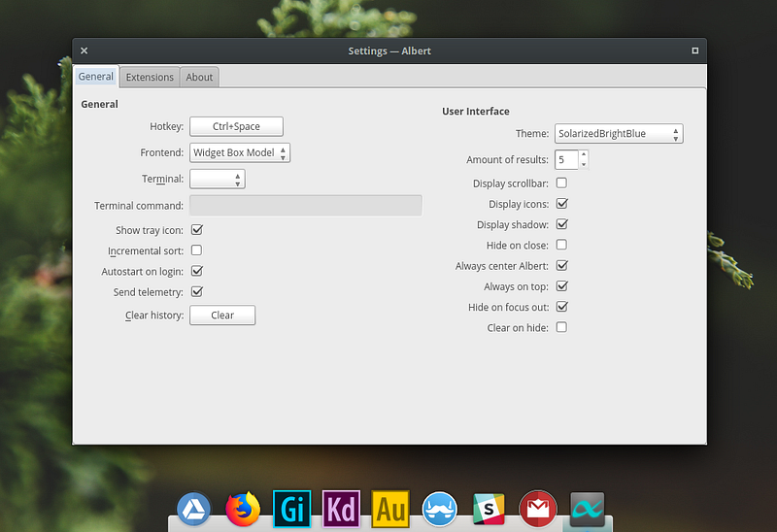Open the Frontend Widget Box Model dropdown
The width and height of the screenshot is (777, 532).
(240, 152)
